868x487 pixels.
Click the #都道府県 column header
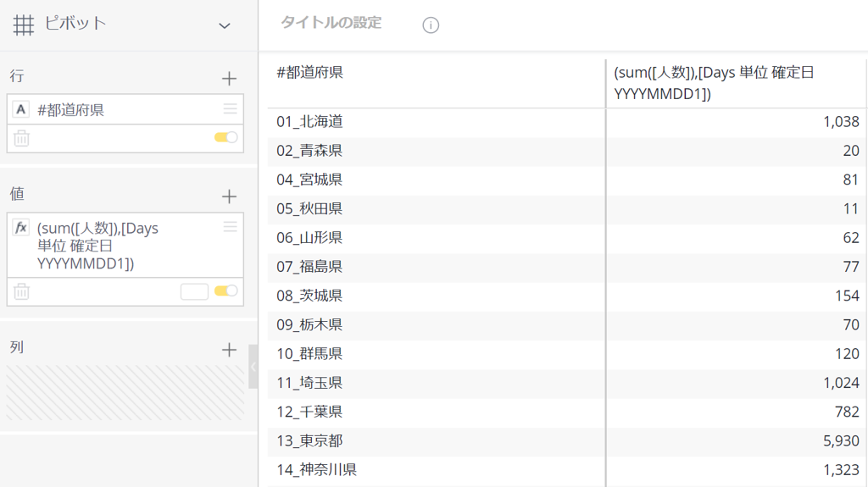[310, 73]
